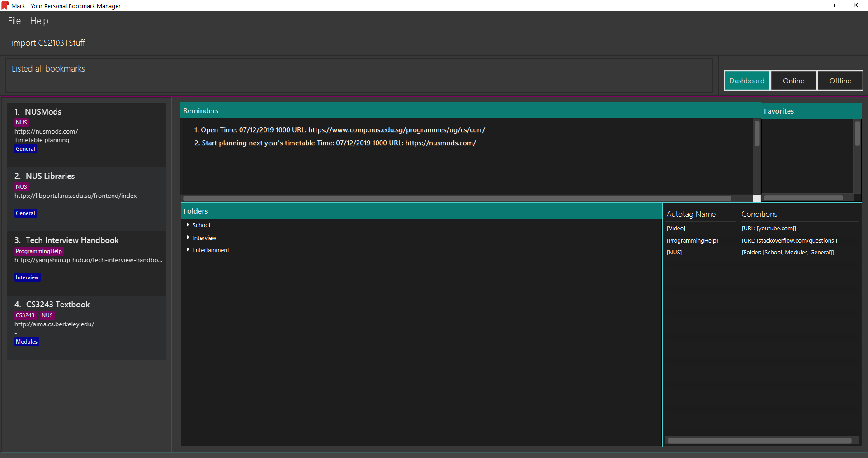Click the Favorites panel header
The image size is (868, 458).
(x=811, y=111)
